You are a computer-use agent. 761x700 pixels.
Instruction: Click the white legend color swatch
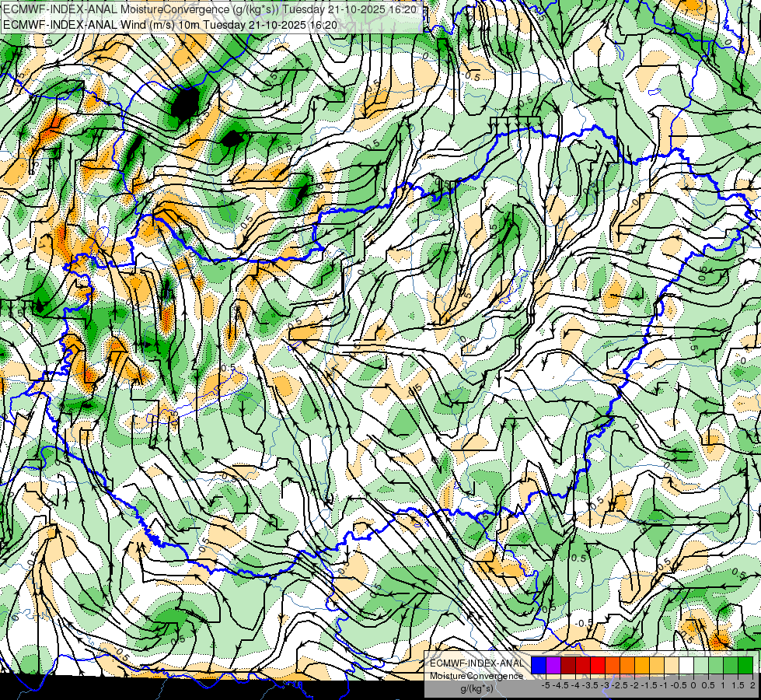[686, 665]
